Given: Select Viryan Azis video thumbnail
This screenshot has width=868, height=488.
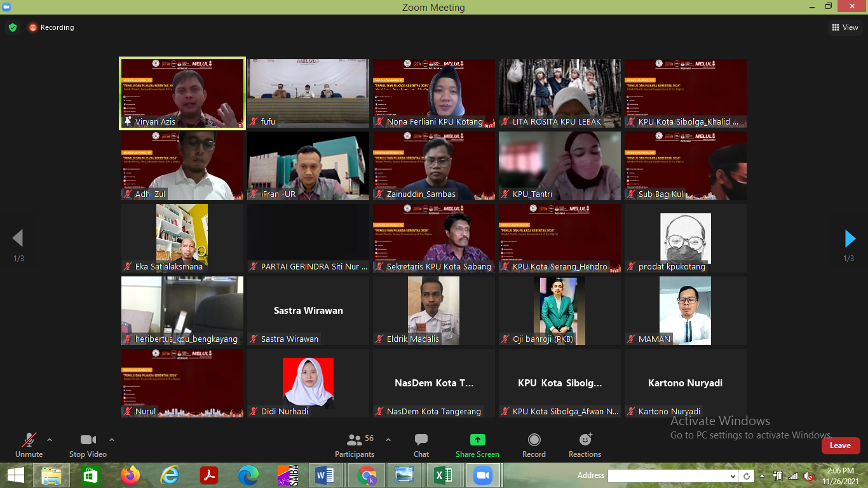Looking at the screenshot, I should pyautogui.click(x=182, y=93).
